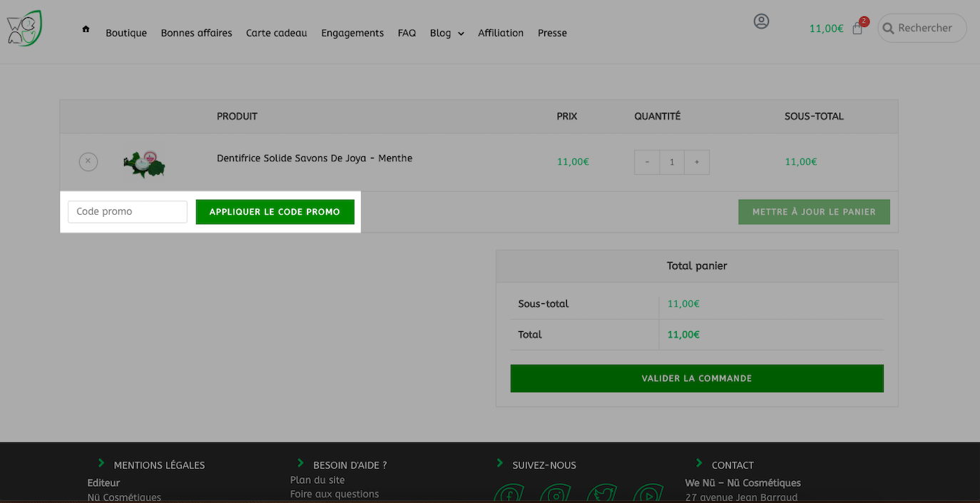Click the search magnifier icon

(x=888, y=29)
